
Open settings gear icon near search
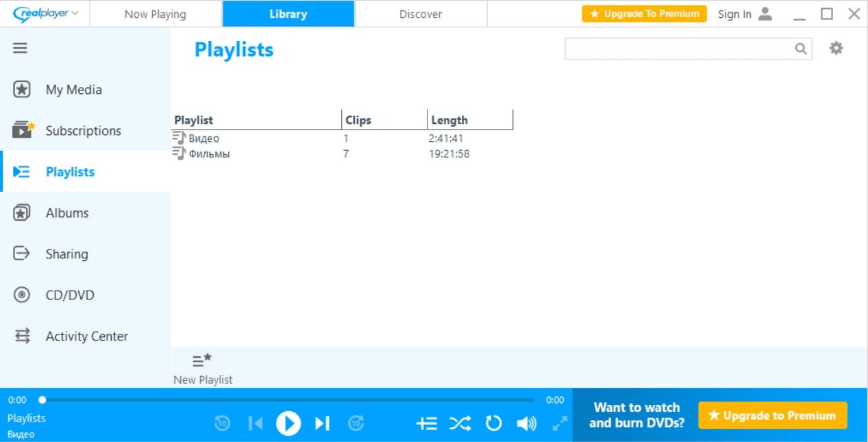[836, 48]
